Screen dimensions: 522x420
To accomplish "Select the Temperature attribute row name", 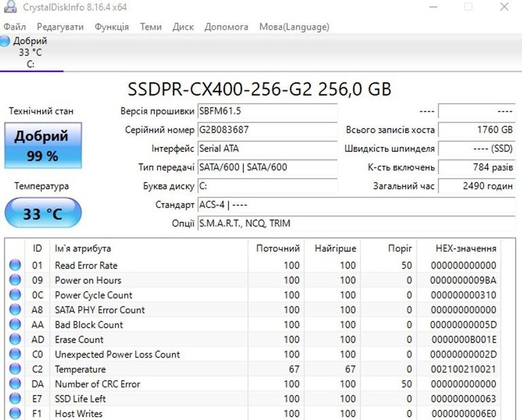I will (80, 369).
